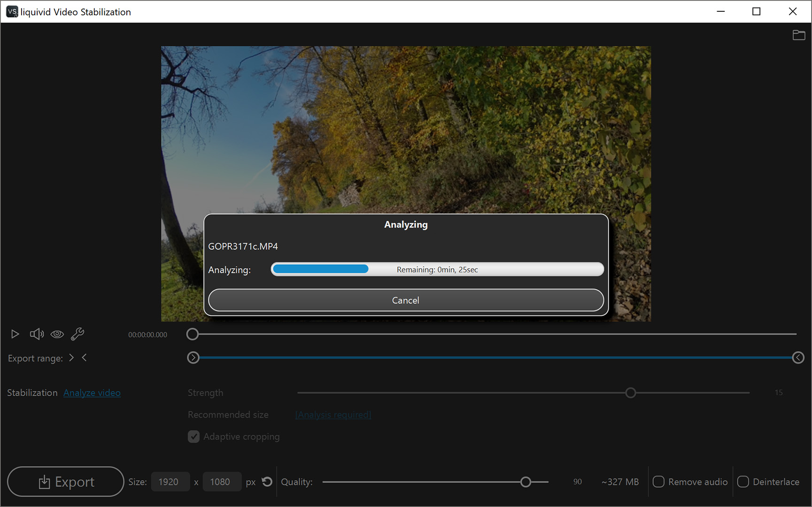812x507 pixels.
Task: Open settings via the wrench icon
Action: point(77,334)
